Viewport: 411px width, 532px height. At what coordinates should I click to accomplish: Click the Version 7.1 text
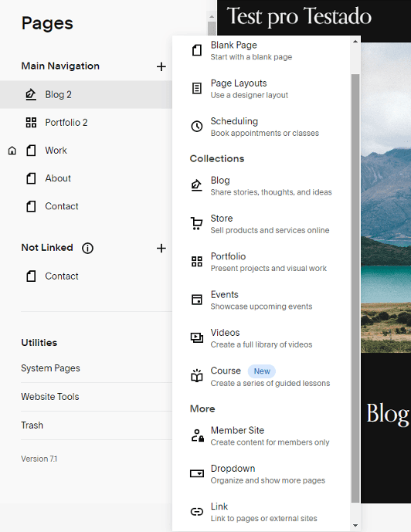[39, 459]
